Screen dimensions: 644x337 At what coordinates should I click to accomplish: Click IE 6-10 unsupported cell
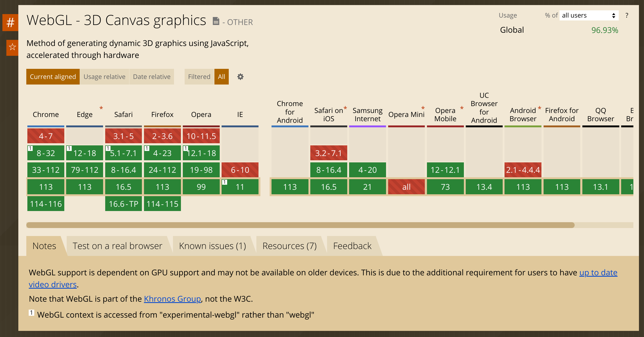pos(240,170)
